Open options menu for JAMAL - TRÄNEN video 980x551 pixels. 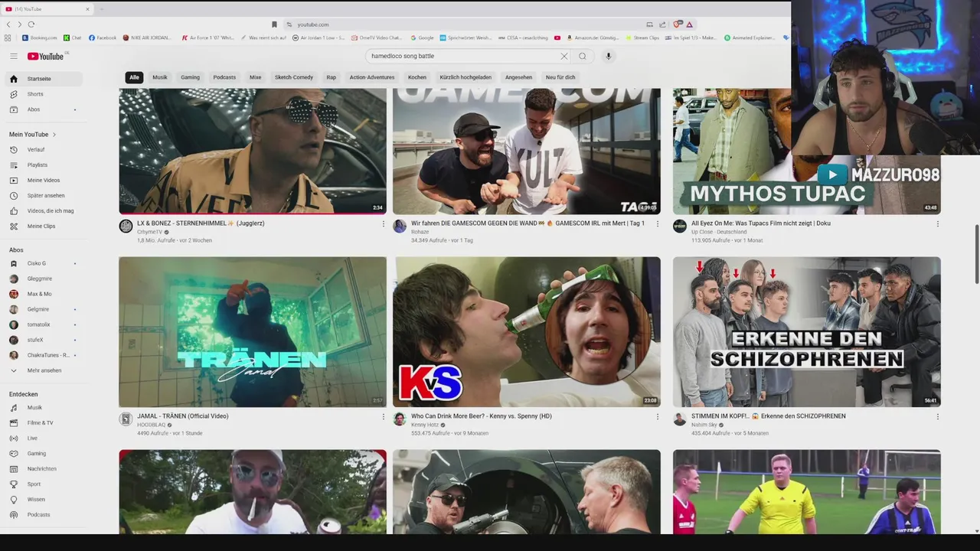[x=384, y=416]
